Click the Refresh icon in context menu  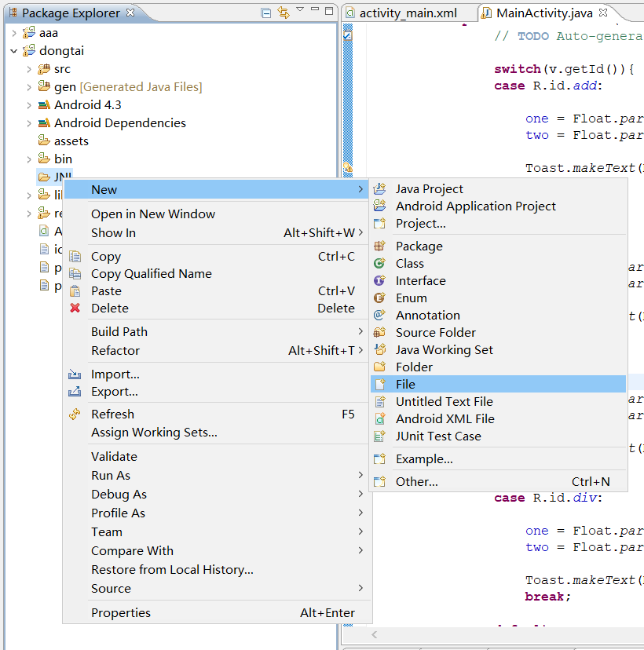tap(75, 414)
